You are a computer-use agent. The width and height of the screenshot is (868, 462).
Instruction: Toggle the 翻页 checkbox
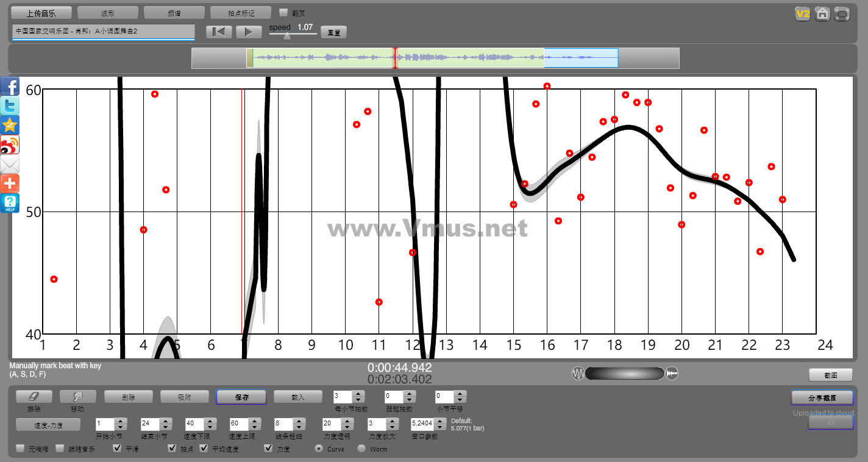click(x=283, y=12)
